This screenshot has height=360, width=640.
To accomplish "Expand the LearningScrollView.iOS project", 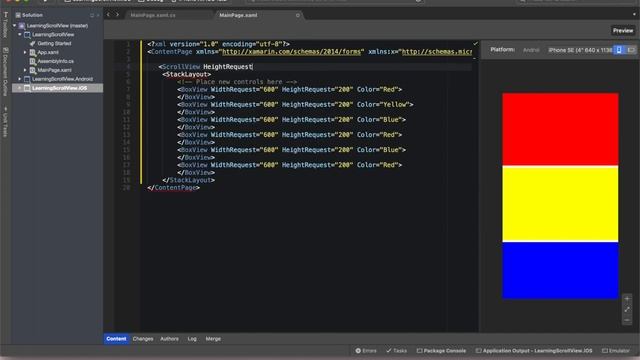I will point(20,88).
